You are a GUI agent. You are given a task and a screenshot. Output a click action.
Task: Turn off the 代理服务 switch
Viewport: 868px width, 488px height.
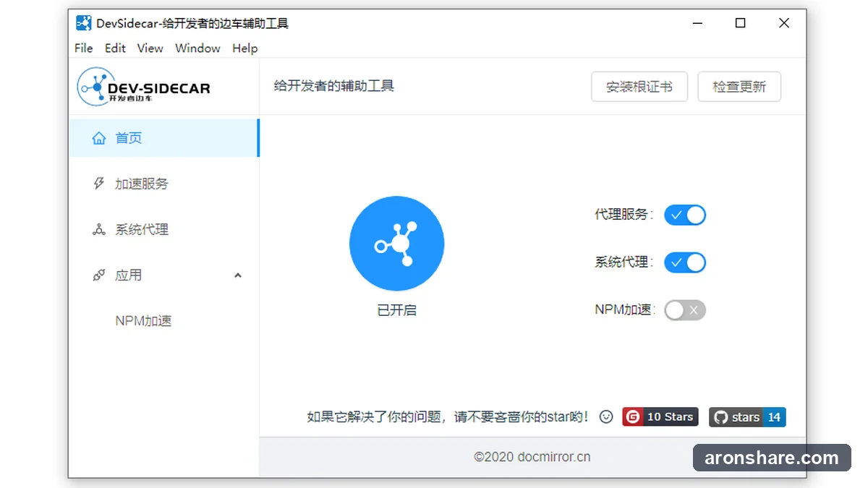click(x=685, y=215)
